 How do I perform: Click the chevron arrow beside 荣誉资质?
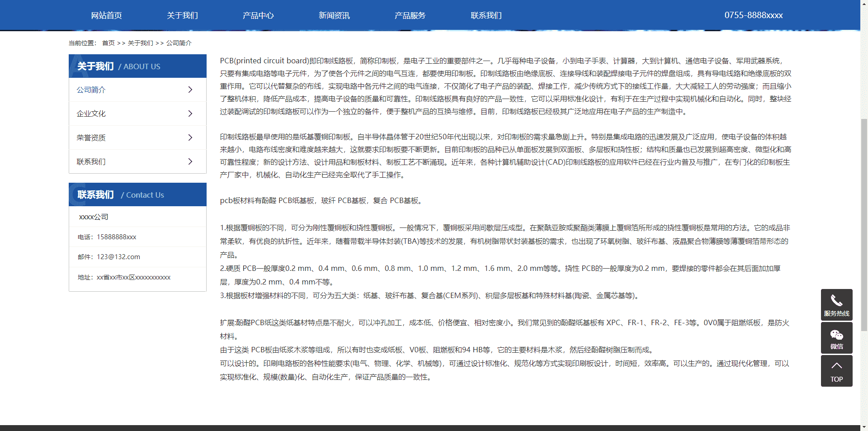[x=190, y=137]
